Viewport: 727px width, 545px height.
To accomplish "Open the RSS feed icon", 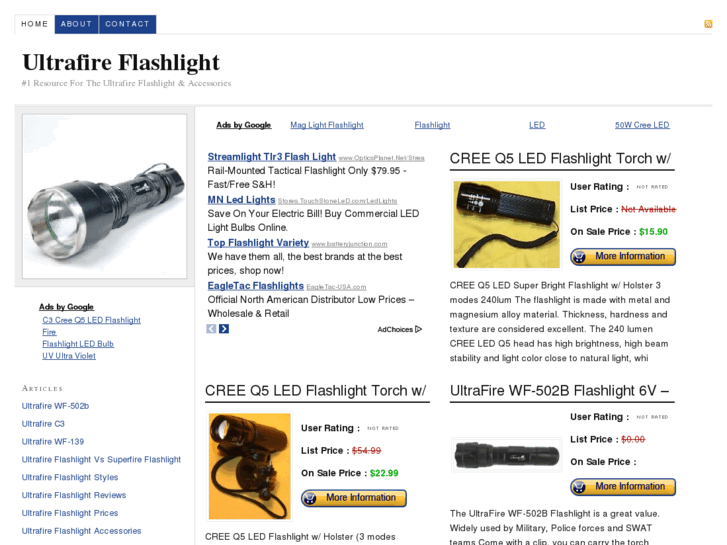I will pyautogui.click(x=708, y=24).
